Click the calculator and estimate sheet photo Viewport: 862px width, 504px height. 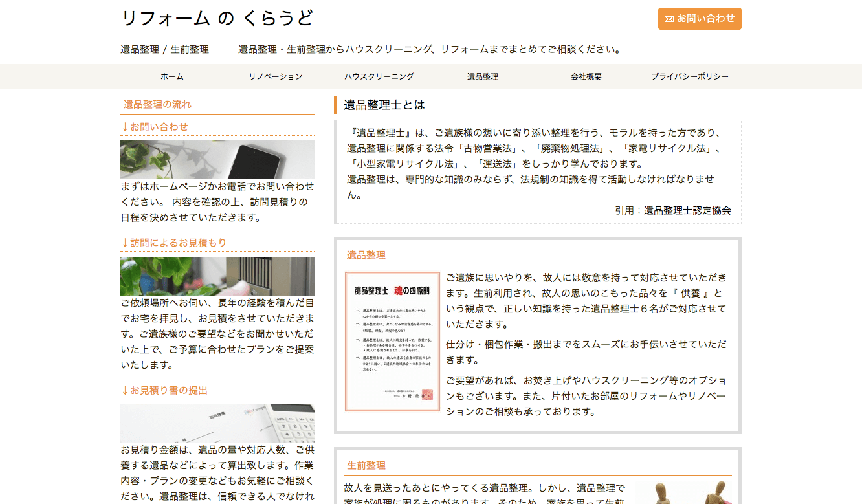tap(217, 423)
